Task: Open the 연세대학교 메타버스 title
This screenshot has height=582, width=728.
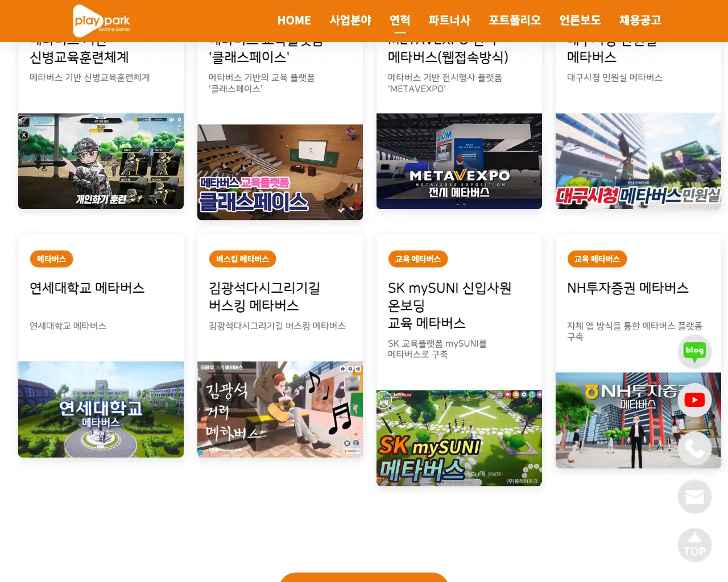Action: point(87,288)
